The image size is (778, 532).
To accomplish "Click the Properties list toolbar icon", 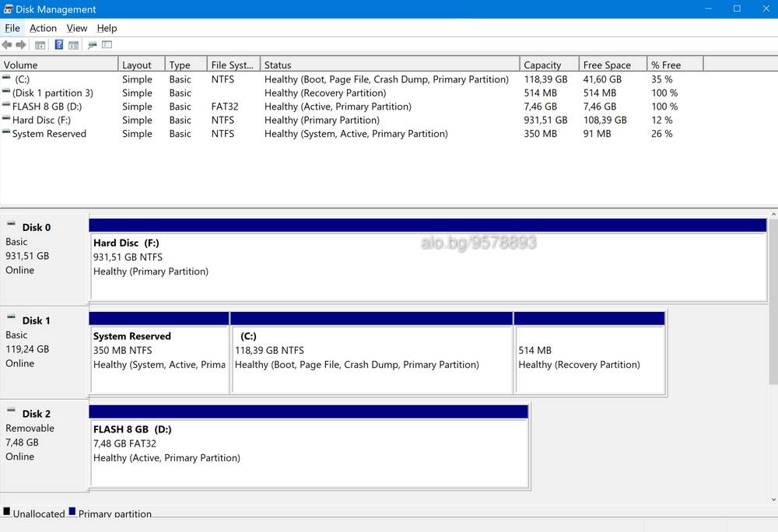I will pyautogui.click(x=107, y=44).
